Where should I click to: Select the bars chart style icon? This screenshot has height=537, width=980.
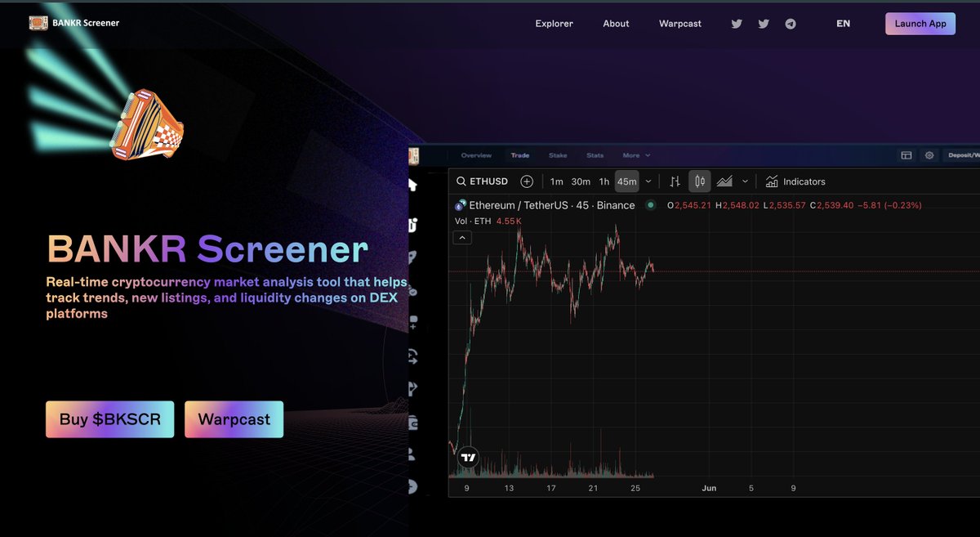click(675, 181)
